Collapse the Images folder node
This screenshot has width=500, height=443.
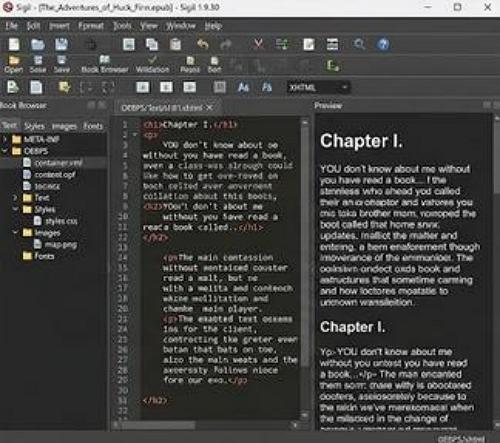15,232
